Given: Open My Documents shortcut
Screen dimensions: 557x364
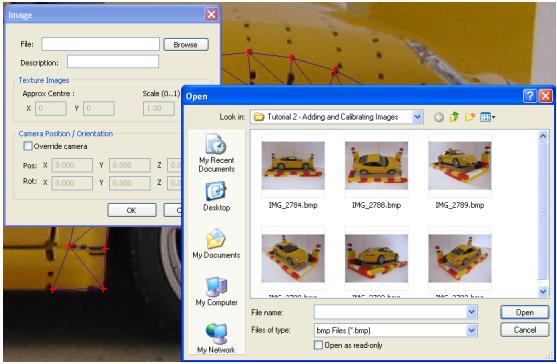Looking at the screenshot, I should coord(216,244).
